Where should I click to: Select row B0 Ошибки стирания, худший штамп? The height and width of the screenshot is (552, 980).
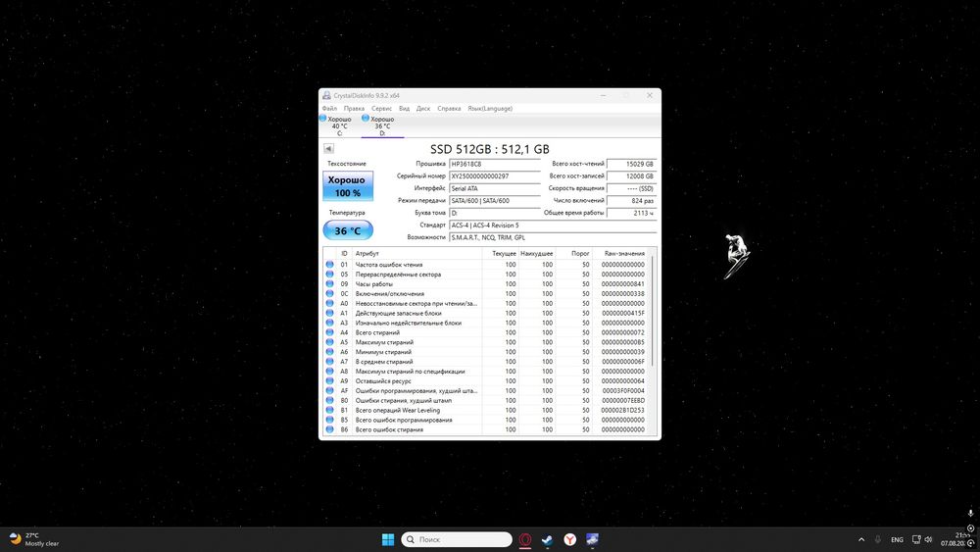(x=487, y=400)
